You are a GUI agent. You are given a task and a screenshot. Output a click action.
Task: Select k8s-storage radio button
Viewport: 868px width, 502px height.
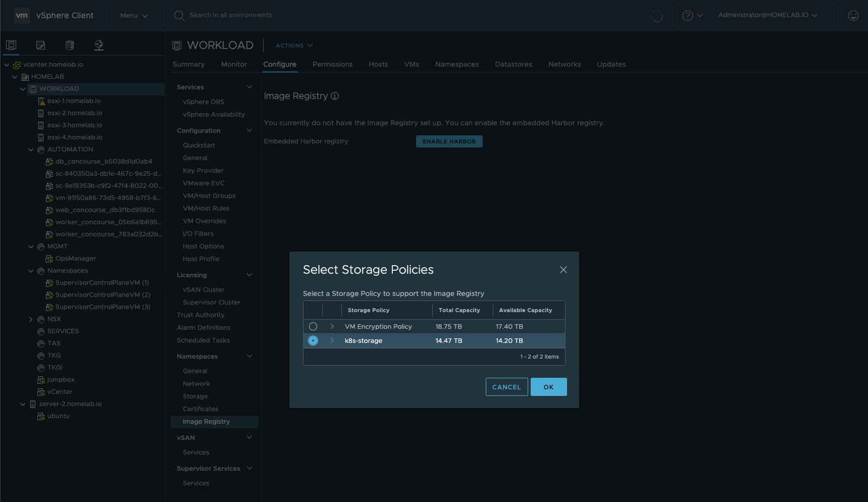[x=313, y=341]
